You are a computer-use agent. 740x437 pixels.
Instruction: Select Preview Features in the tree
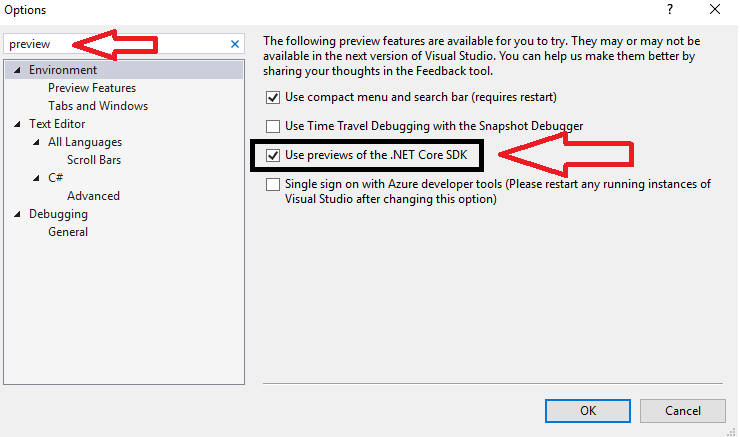(x=92, y=88)
